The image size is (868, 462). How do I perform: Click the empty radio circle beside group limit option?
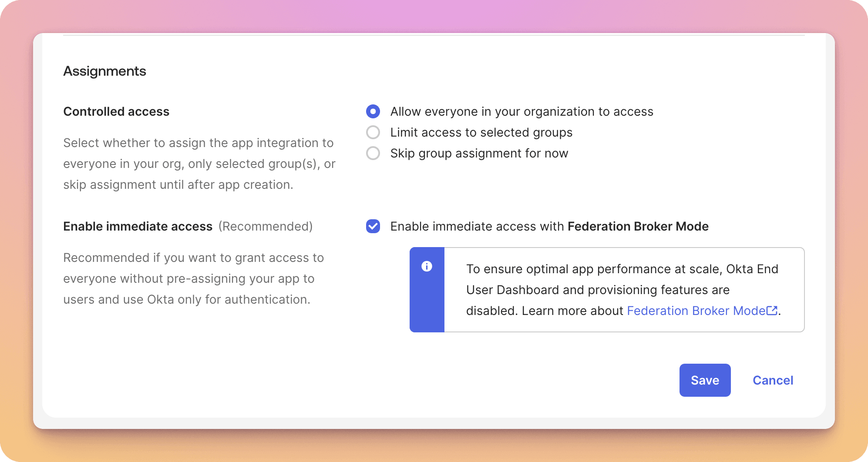pyautogui.click(x=373, y=132)
